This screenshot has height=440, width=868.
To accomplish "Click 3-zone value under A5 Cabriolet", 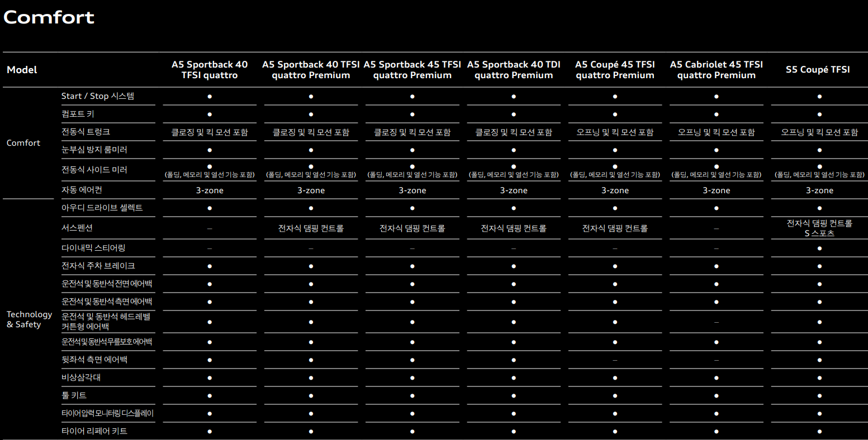I will pyautogui.click(x=717, y=190).
